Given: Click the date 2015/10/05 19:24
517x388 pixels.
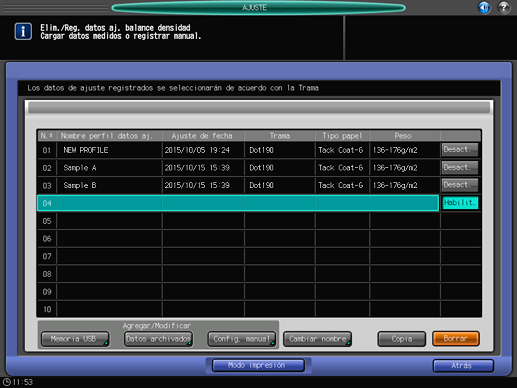Looking at the screenshot, I should 197,150.
